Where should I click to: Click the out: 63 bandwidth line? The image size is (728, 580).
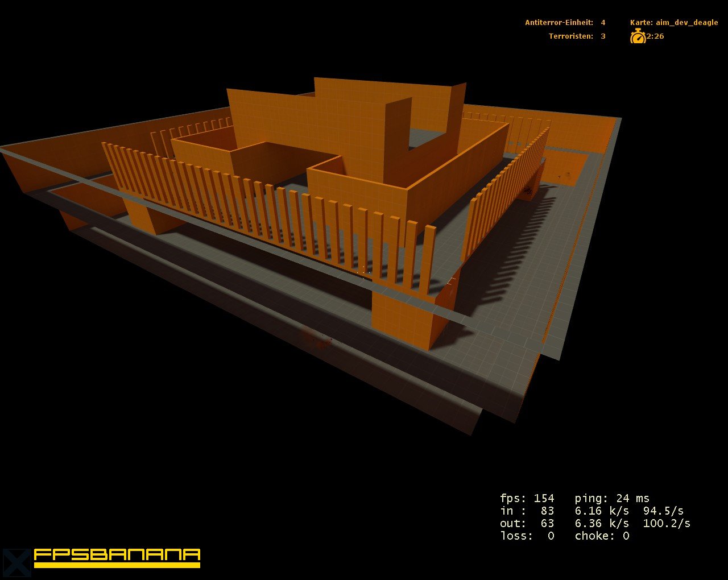(x=526, y=523)
